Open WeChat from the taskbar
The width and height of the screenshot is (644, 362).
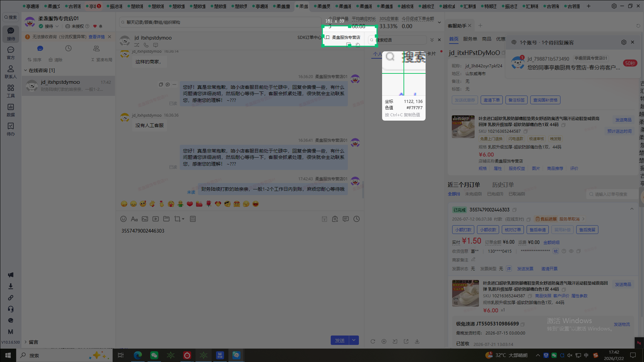[x=154, y=355]
